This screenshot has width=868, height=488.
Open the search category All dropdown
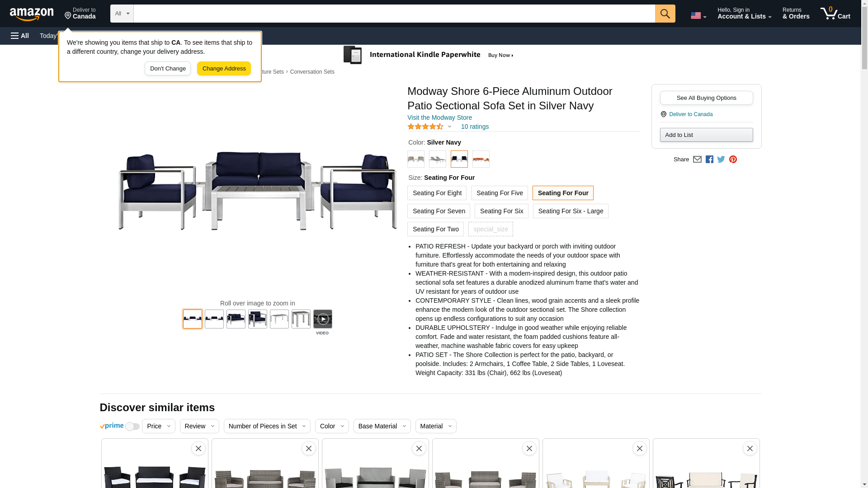pyautogui.click(x=122, y=14)
